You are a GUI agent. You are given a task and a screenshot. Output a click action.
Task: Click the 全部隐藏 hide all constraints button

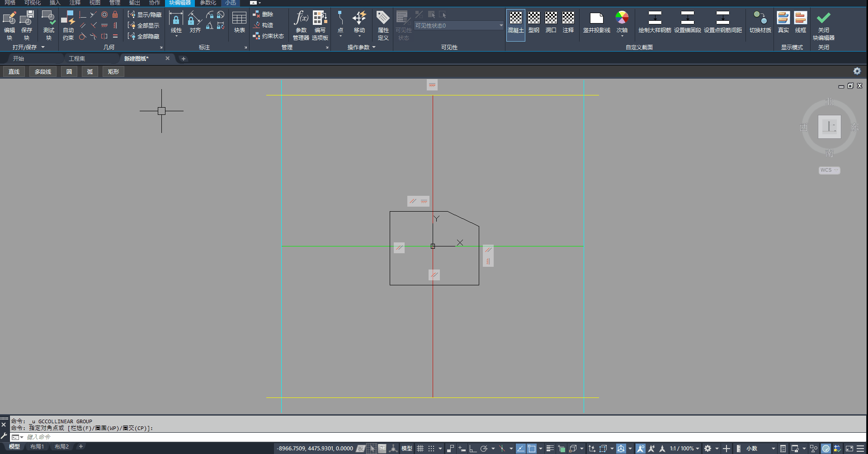click(x=145, y=36)
